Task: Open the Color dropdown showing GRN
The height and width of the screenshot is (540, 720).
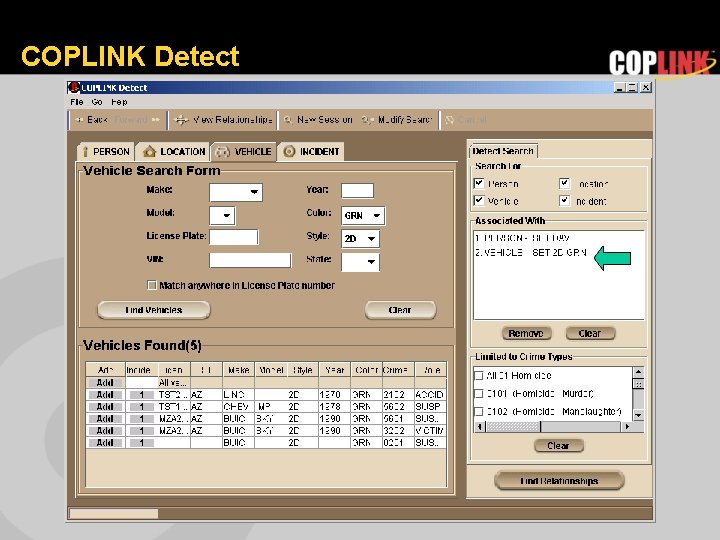Action: (x=363, y=215)
